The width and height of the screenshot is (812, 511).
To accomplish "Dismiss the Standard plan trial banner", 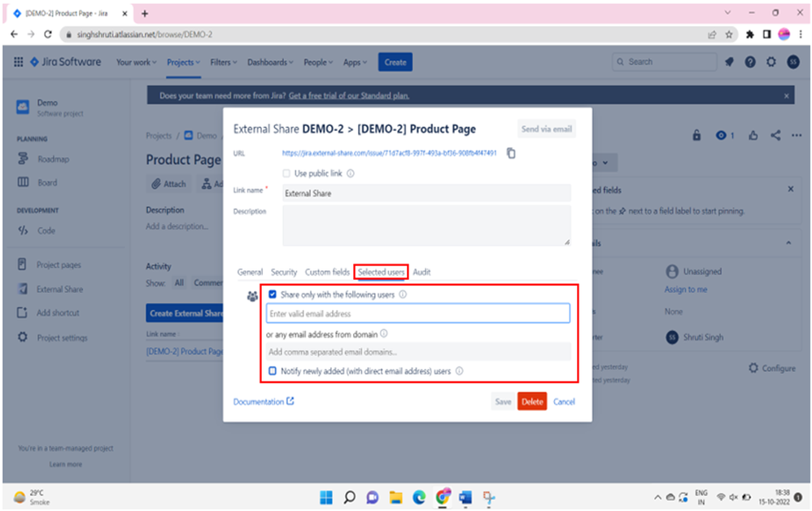I will point(786,96).
